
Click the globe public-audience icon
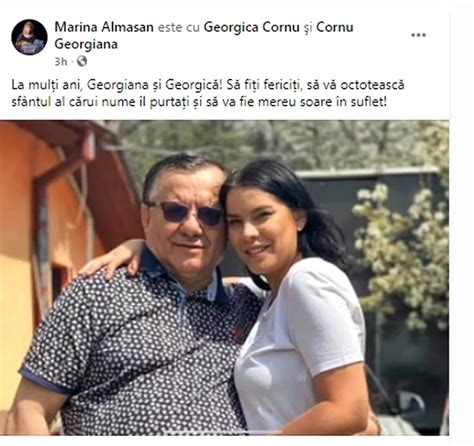(82, 61)
